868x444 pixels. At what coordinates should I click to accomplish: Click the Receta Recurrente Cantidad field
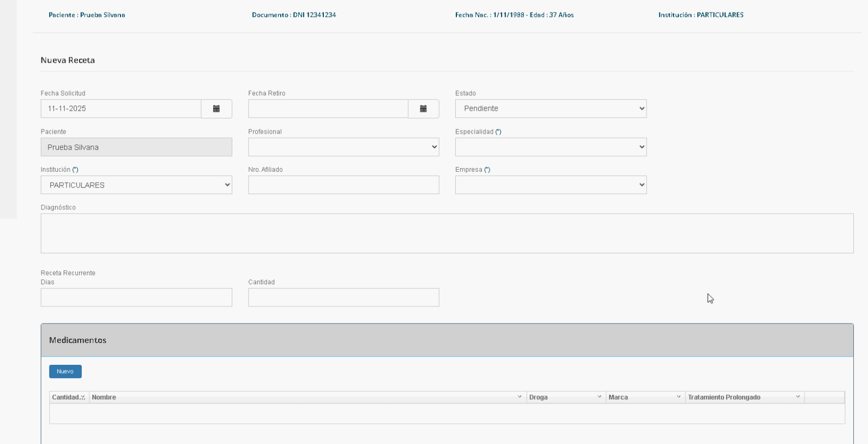click(x=343, y=297)
